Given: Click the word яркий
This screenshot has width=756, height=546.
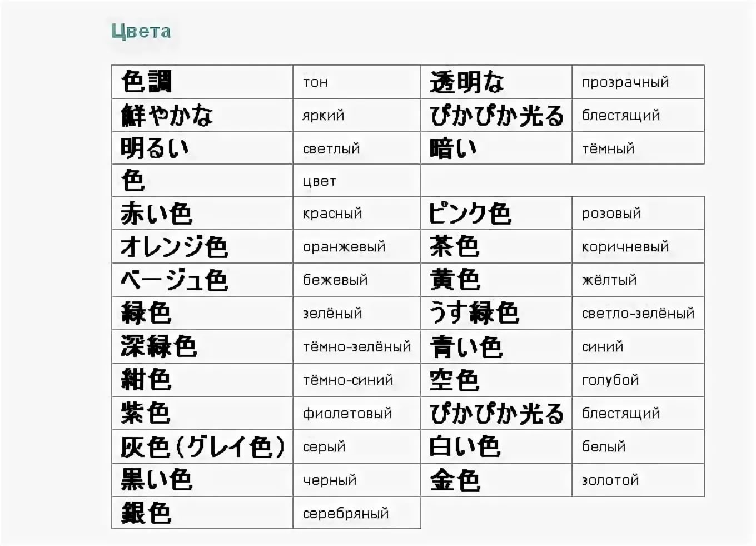Looking at the screenshot, I should (323, 116).
